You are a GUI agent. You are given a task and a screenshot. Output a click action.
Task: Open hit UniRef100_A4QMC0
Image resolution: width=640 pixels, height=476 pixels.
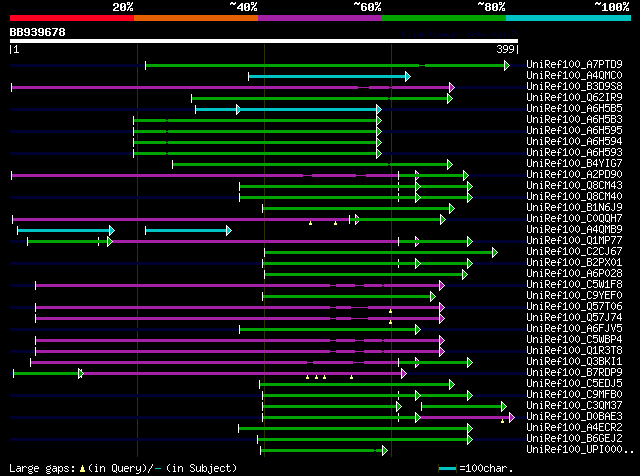pos(574,75)
